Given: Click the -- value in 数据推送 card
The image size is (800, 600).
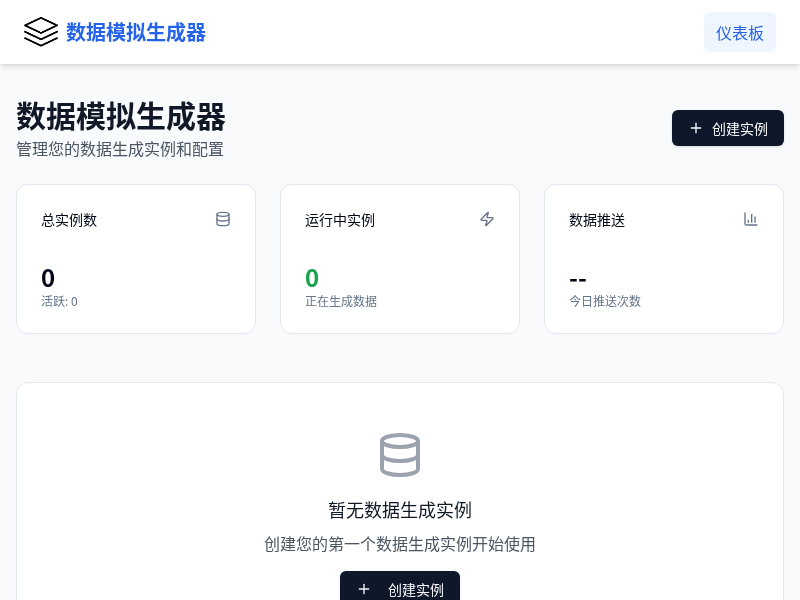Looking at the screenshot, I should pos(578,280).
